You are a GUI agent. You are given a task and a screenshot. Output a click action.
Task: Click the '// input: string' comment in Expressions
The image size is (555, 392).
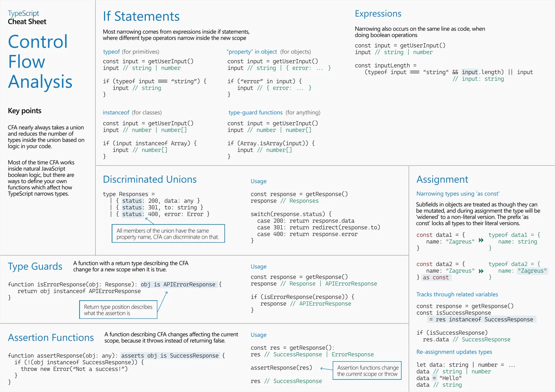click(x=478, y=79)
